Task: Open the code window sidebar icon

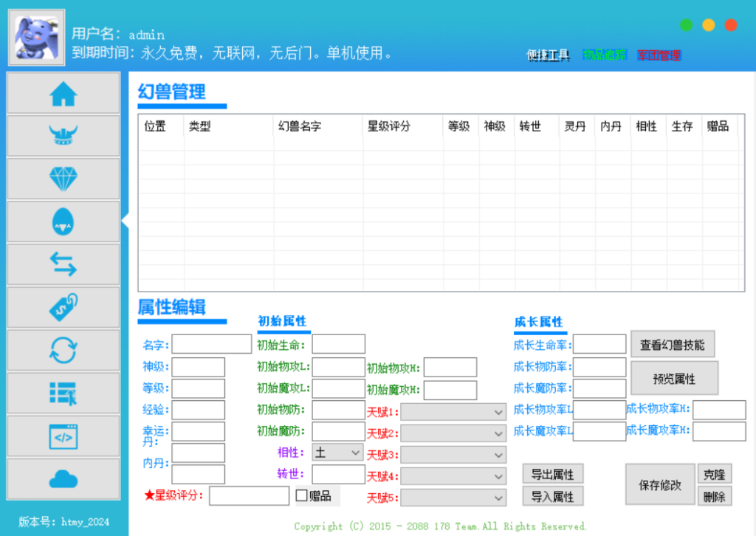Action: tap(63, 436)
